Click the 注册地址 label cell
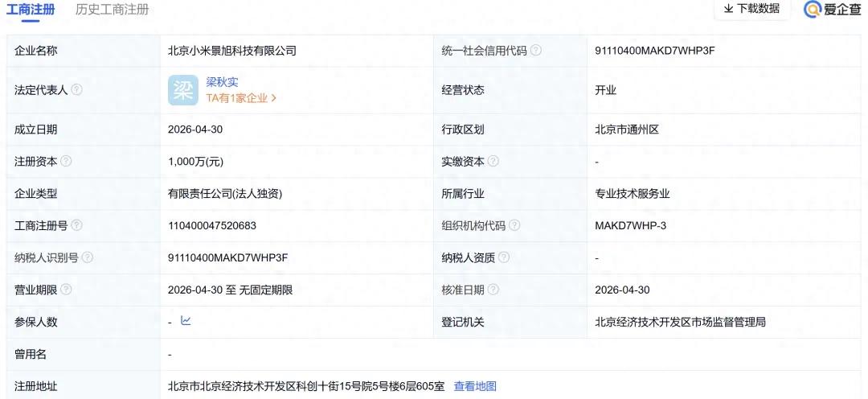 click(83, 385)
